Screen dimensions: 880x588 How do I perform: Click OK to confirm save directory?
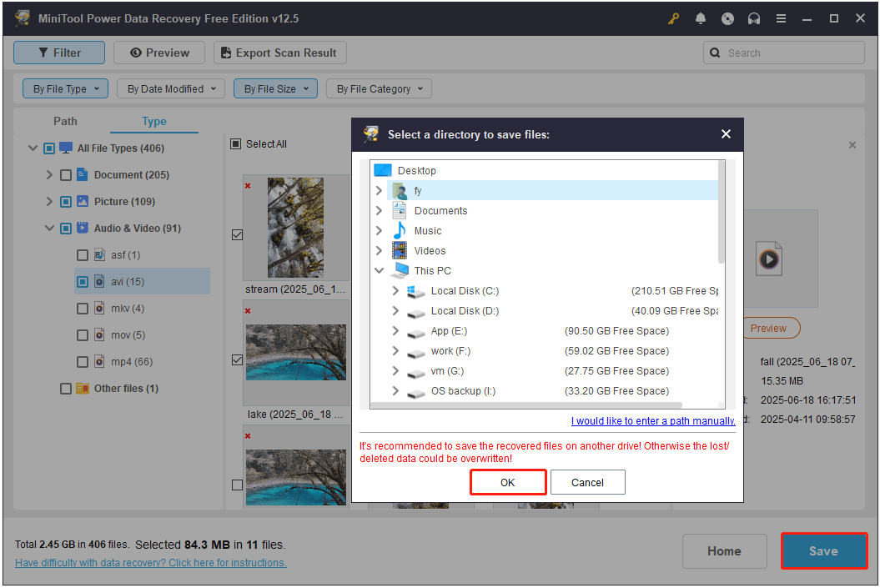coord(508,483)
